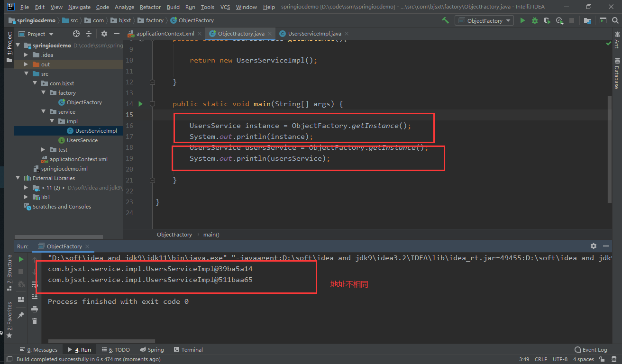Clear all Run console output
This screenshot has width=622, height=364.
coord(35,321)
